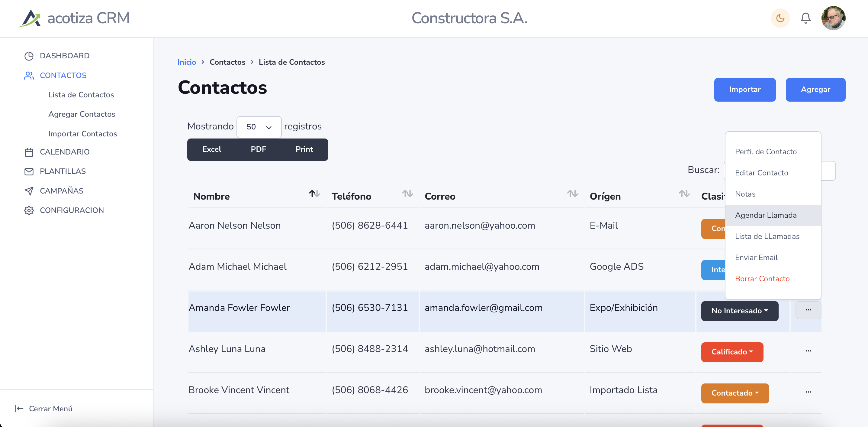Sort table by Nombre column arrows
Viewport: 868px width, 427px height.
click(x=314, y=194)
